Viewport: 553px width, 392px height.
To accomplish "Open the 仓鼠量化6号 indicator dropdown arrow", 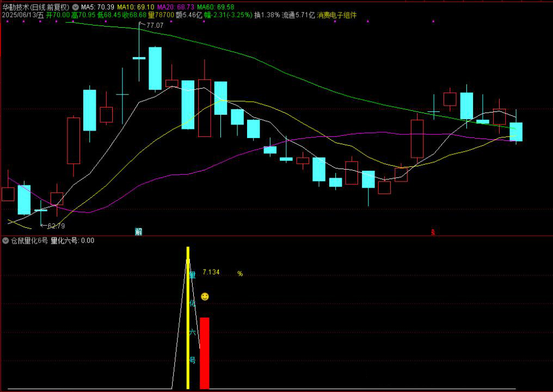I will pyautogui.click(x=5, y=240).
